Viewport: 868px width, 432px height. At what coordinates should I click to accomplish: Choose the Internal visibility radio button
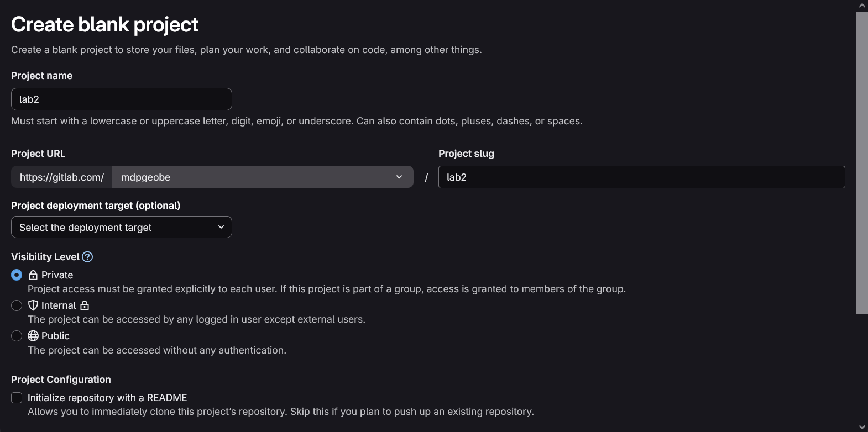(x=17, y=305)
